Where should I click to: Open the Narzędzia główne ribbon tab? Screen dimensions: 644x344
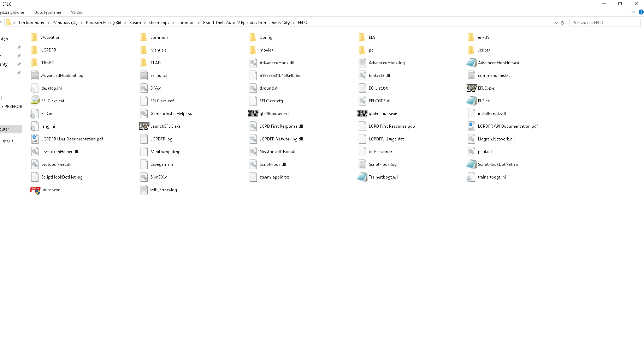point(12,12)
